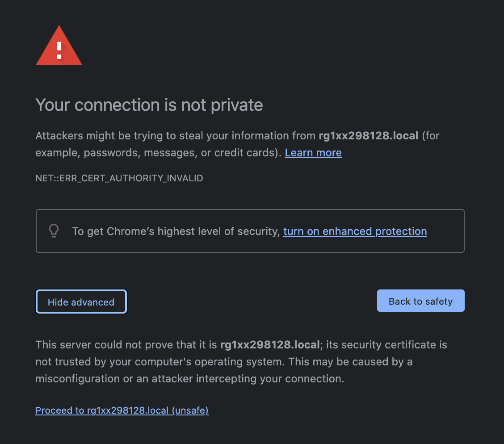
Task: Follow the turn on enhanced protection link
Action: (355, 231)
